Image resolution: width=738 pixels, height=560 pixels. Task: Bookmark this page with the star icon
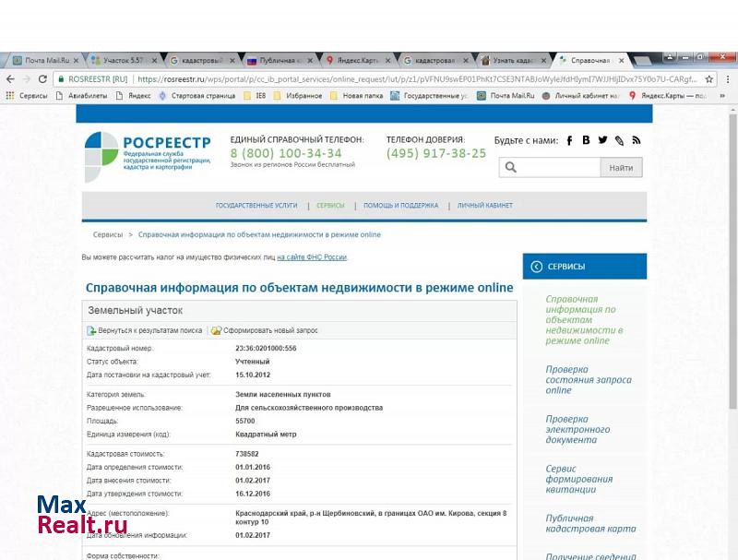[x=709, y=79]
